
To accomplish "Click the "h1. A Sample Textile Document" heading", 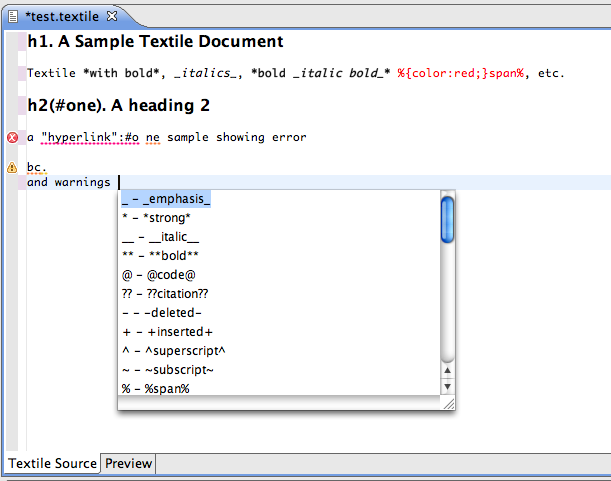I will 155,41.
